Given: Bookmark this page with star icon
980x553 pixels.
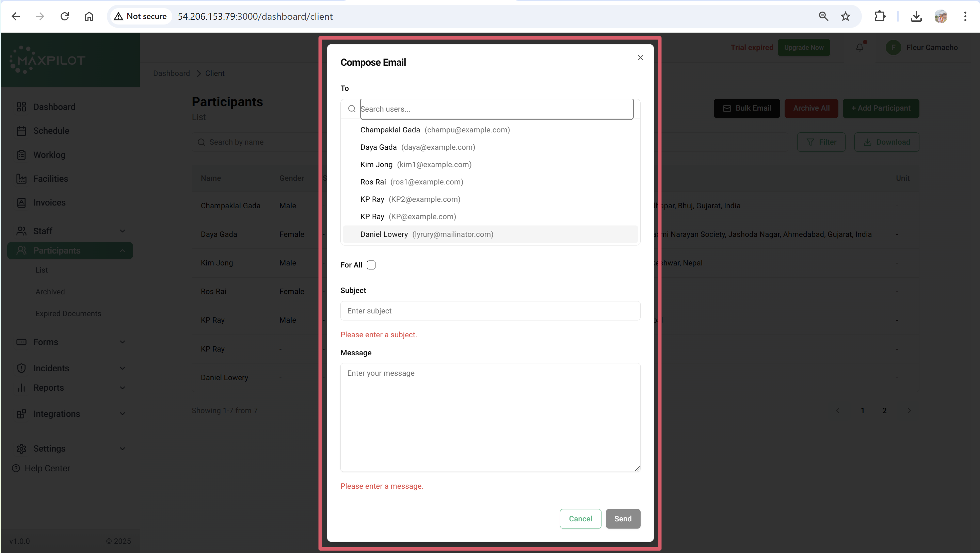Looking at the screenshot, I should point(845,16).
